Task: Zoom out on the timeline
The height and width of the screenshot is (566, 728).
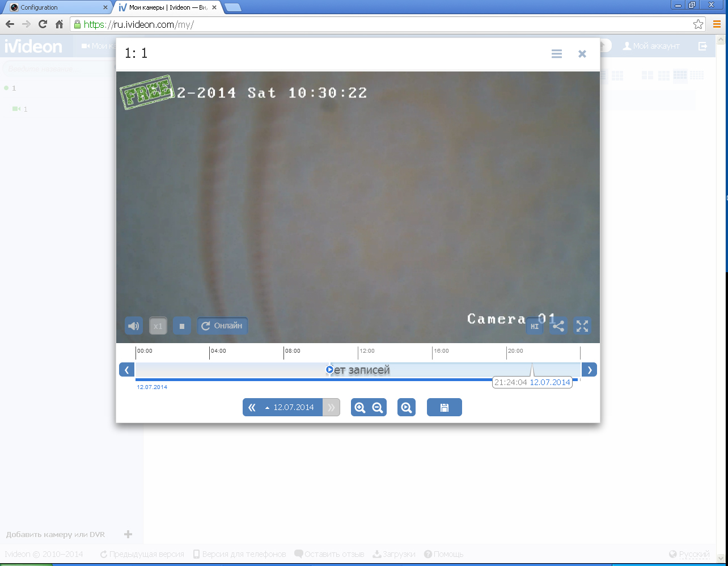Action: click(x=378, y=407)
